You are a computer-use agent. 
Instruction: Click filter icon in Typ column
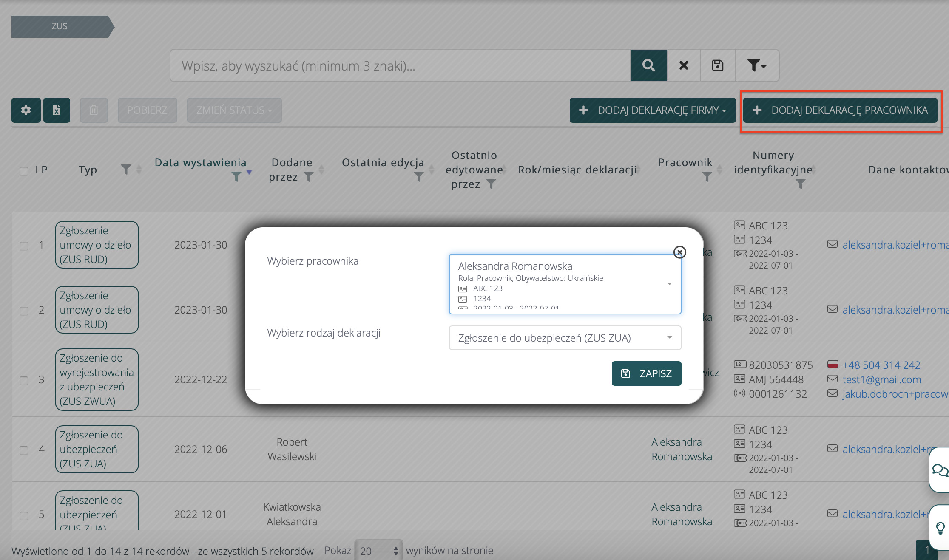pos(126,170)
